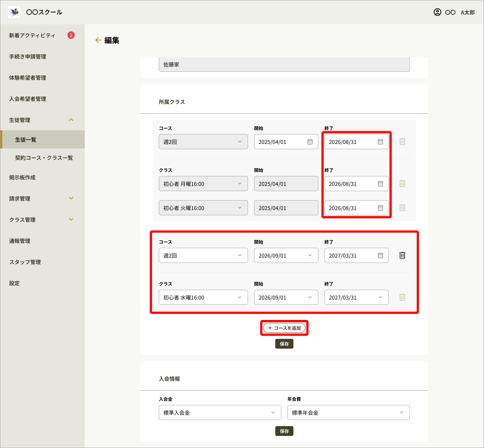Expand the クラス管理 menu section
Screen dimensions: 484x448
tap(71, 219)
